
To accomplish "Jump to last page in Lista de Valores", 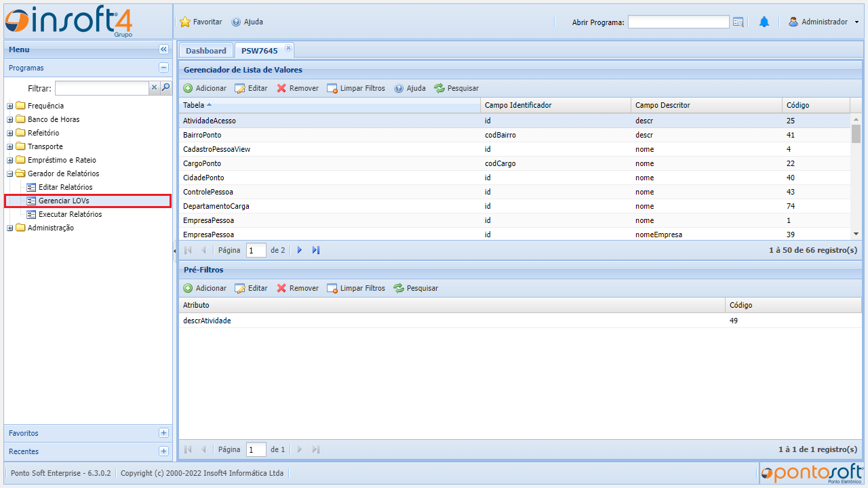I will 316,250.
